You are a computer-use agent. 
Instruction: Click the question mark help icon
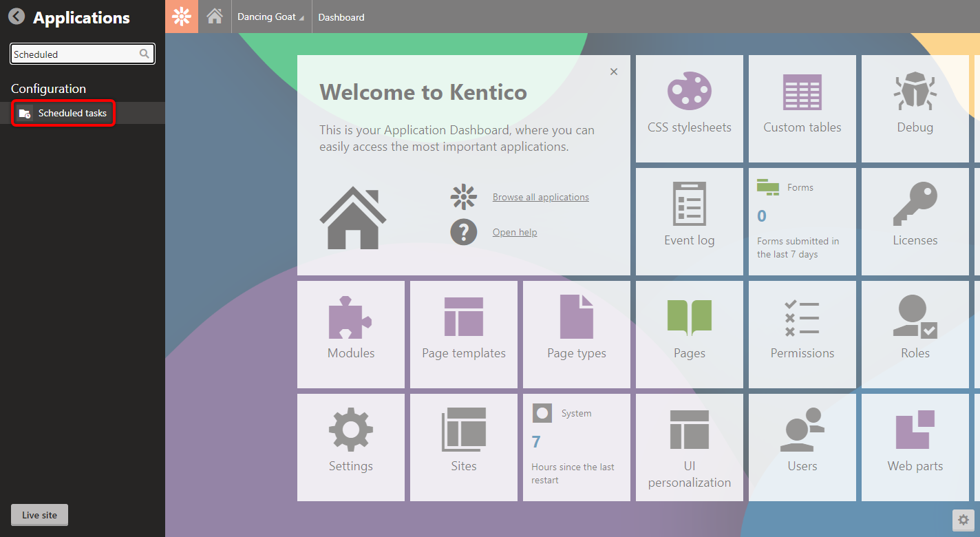(464, 231)
